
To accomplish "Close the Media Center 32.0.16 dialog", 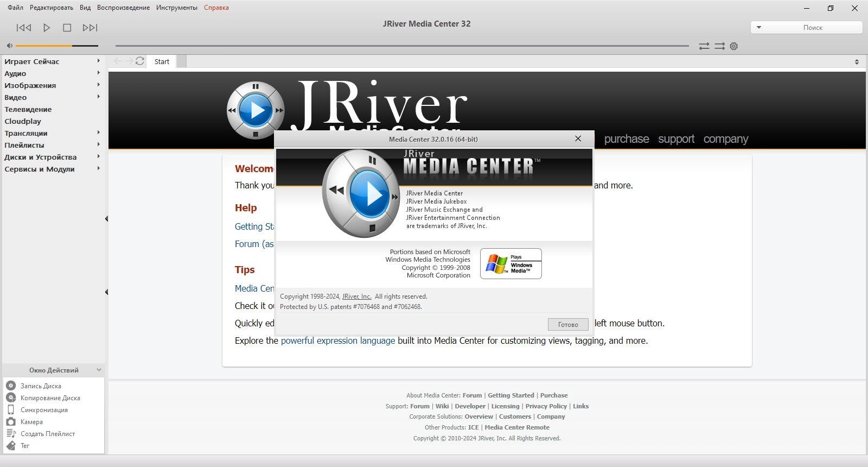I will pos(578,139).
